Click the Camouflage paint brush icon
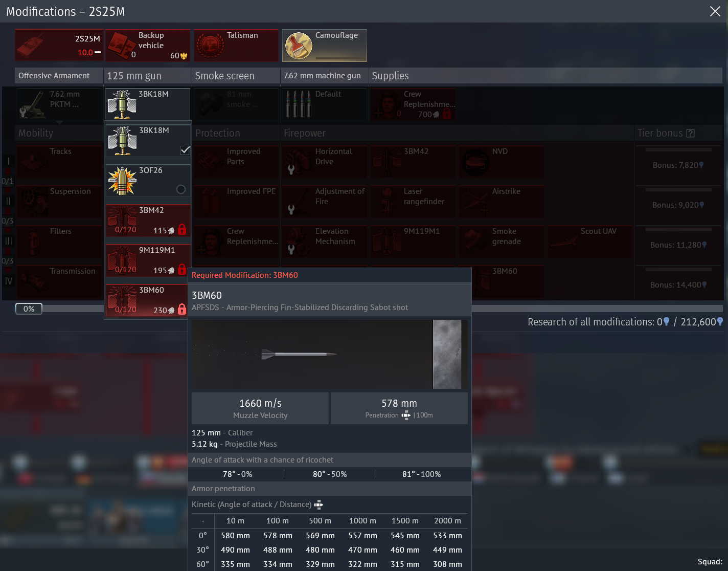Screen dimensions: 728x571 [299, 46]
